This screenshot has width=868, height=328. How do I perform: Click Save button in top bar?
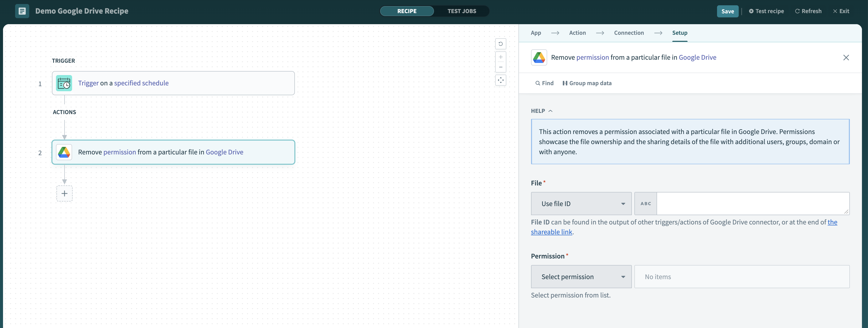(727, 11)
